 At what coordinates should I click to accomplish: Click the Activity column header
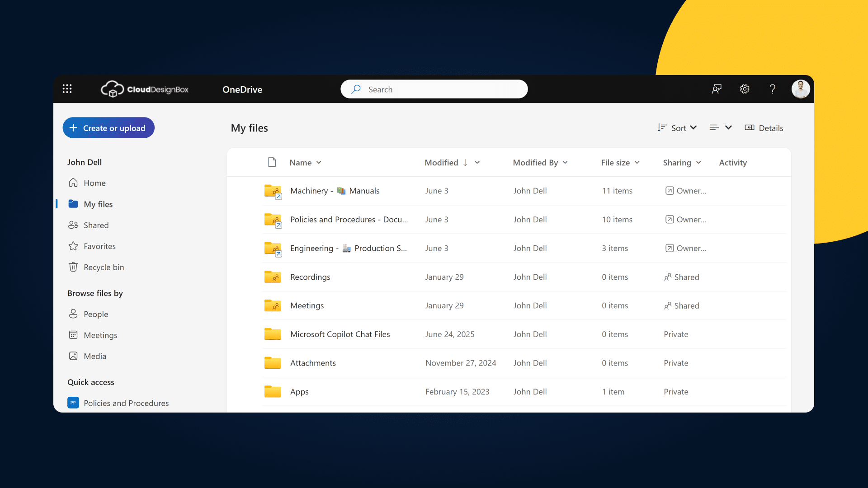point(733,163)
